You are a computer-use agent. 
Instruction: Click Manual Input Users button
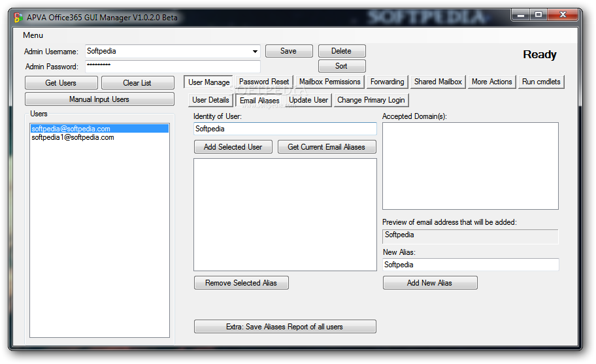pyautogui.click(x=99, y=99)
